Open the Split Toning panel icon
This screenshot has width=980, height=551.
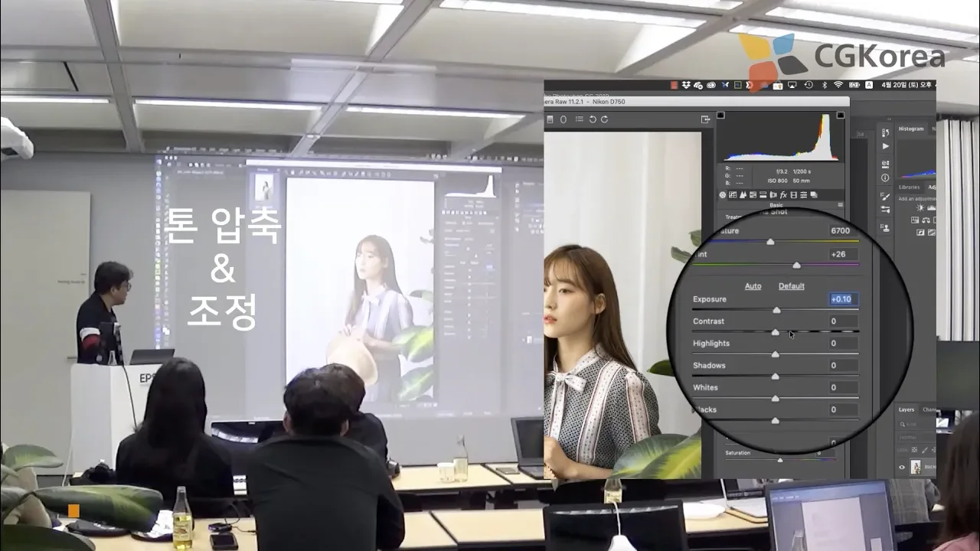(x=763, y=195)
